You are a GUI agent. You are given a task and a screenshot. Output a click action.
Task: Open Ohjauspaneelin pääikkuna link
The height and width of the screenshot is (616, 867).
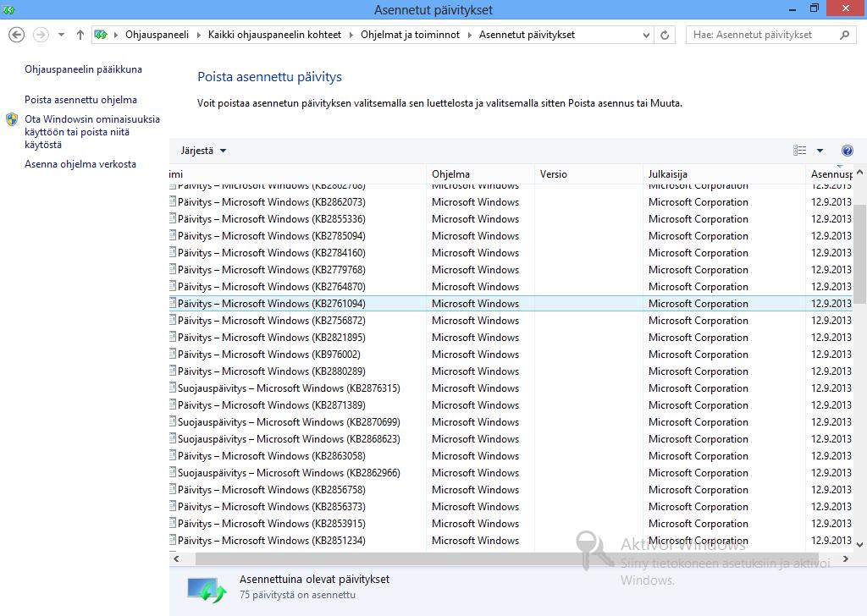[x=84, y=69]
